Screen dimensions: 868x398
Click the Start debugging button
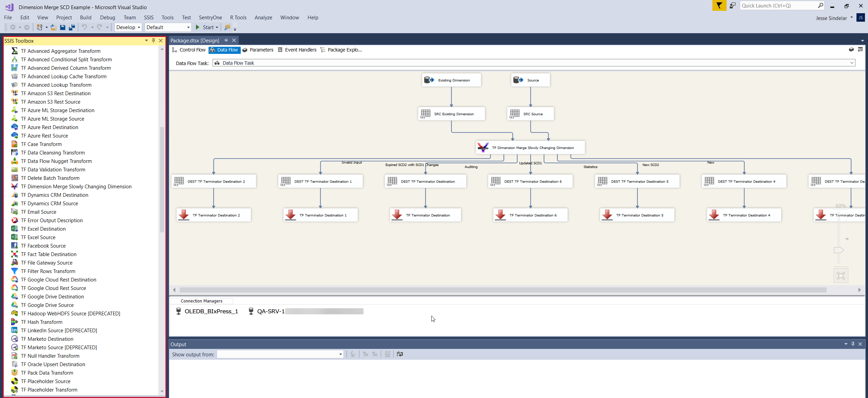pyautogui.click(x=206, y=27)
